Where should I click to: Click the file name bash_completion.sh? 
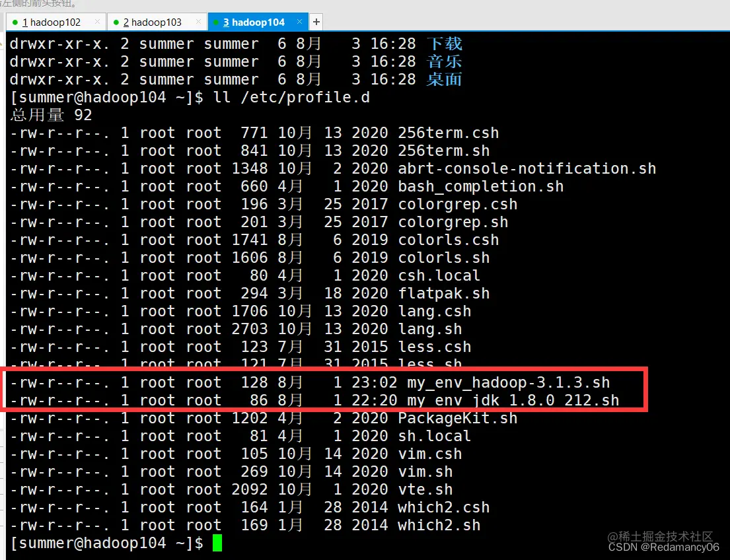coord(481,186)
